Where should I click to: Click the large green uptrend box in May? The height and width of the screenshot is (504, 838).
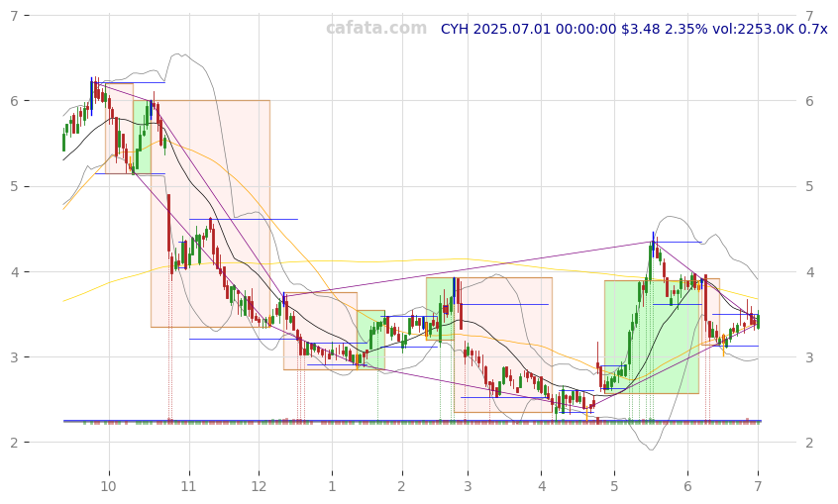652,337
